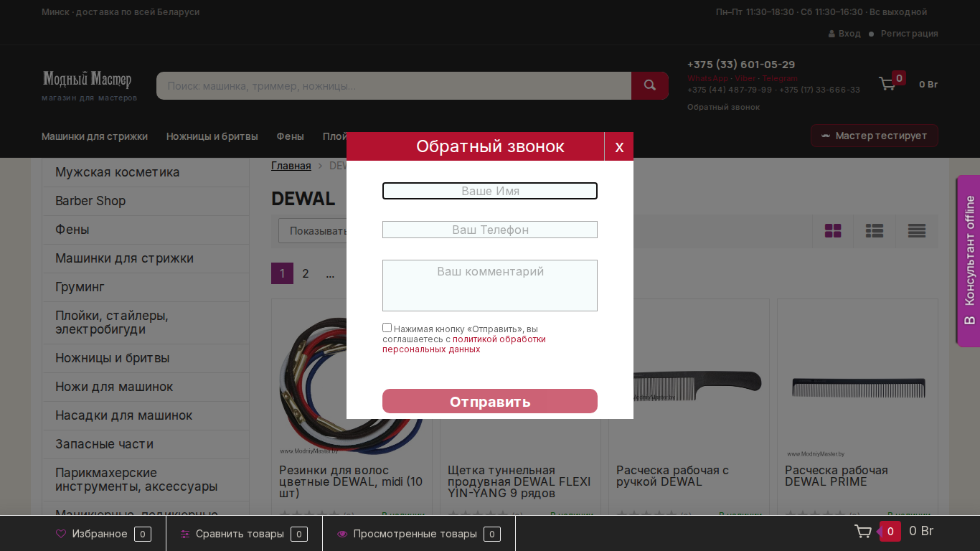Select Barber Shop sidebar category
The height and width of the screenshot is (551, 980).
tap(146, 201)
